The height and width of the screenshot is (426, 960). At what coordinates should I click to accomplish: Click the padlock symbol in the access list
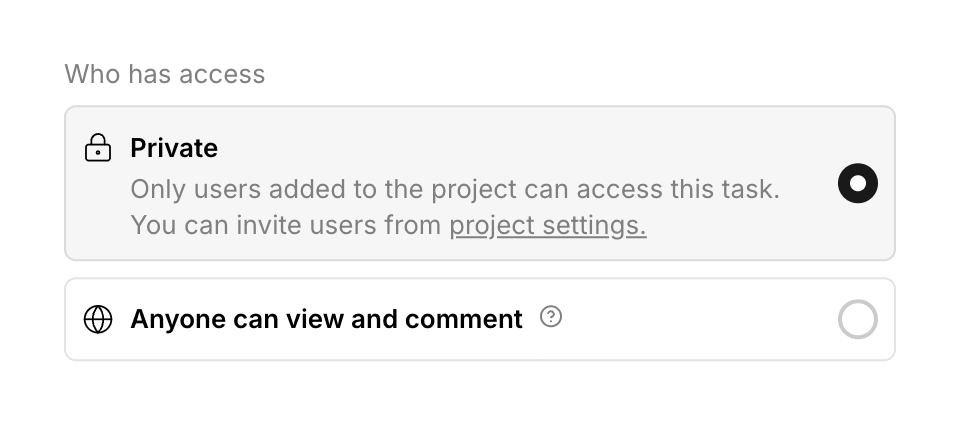(x=97, y=149)
